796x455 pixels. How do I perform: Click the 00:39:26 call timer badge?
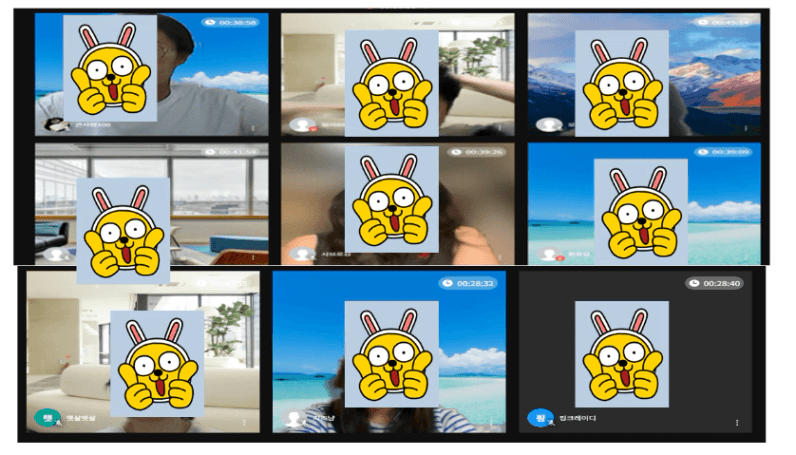click(477, 152)
